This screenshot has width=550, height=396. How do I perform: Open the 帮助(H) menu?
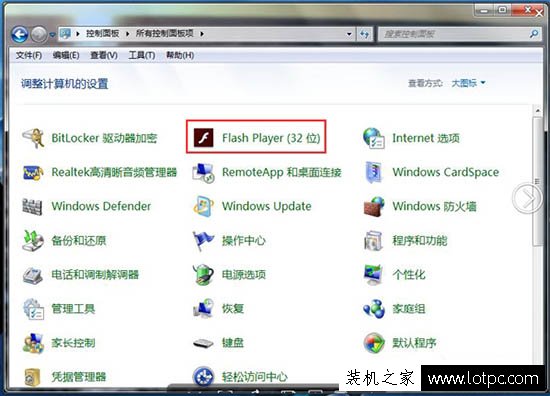point(180,55)
